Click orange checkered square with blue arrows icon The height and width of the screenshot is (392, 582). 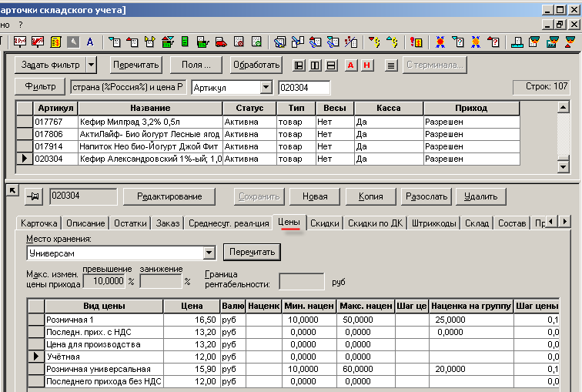476,42
